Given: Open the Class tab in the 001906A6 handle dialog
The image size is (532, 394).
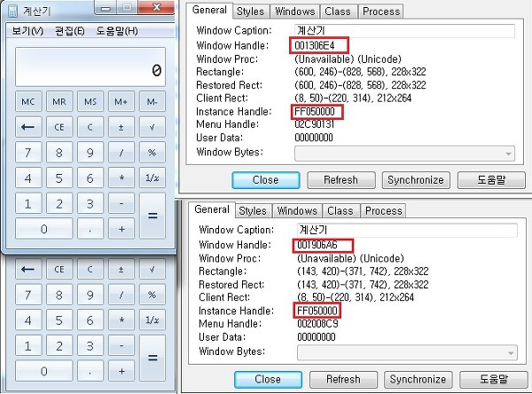Looking at the screenshot, I should click(340, 211).
